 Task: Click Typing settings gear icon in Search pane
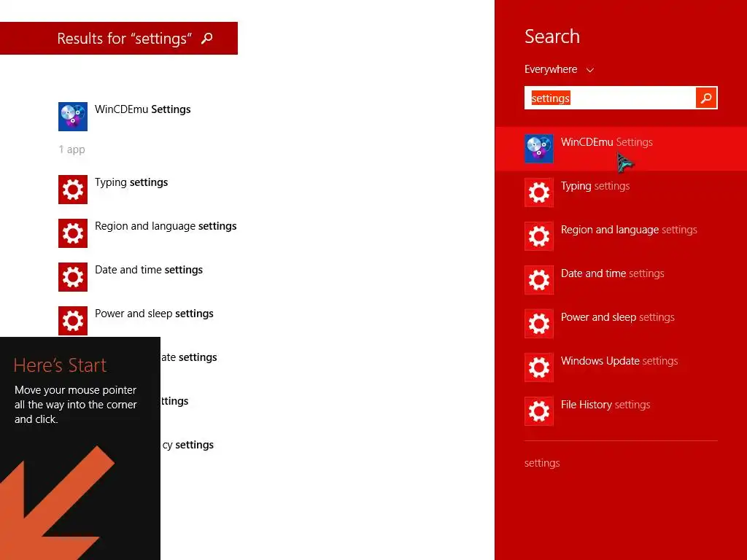coord(539,192)
